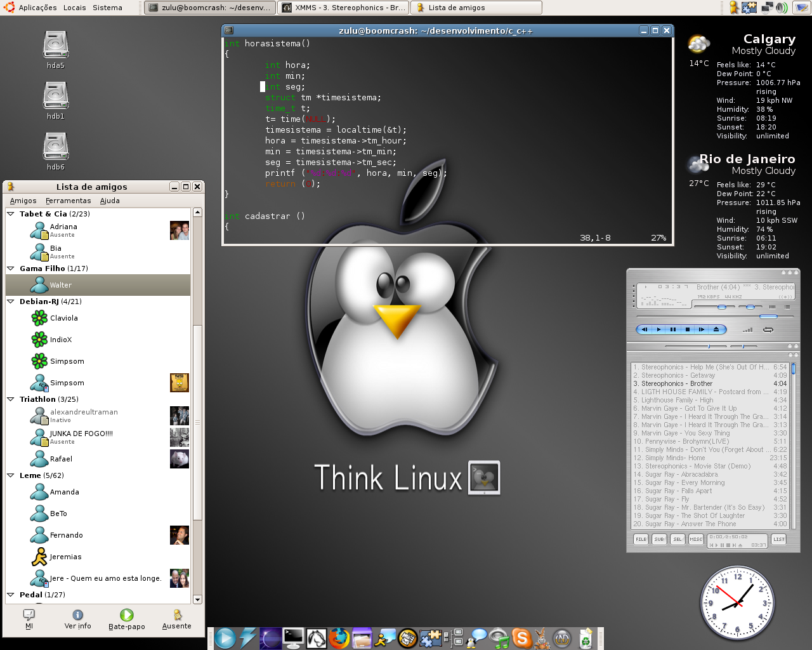Image resolution: width=812 pixels, height=650 pixels.
Task: Open the Ajuda menu
Action: (110, 201)
